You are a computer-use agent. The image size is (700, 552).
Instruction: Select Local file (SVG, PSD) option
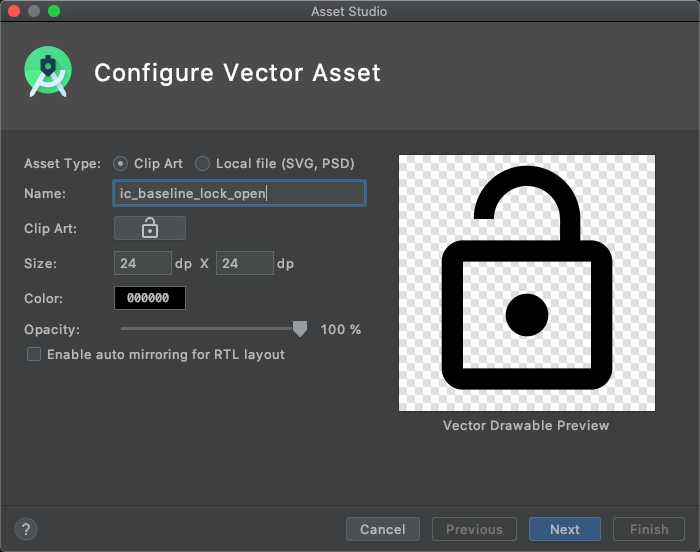[x=203, y=163]
